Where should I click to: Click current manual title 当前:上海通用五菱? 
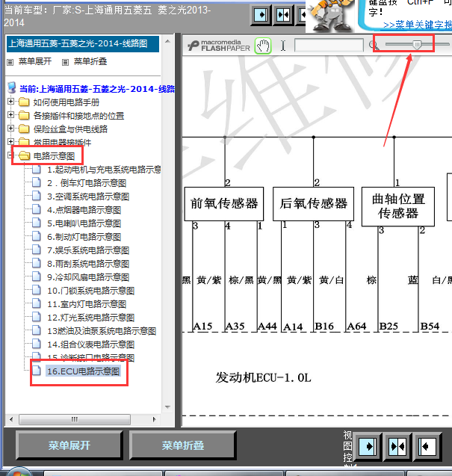pos(97,89)
